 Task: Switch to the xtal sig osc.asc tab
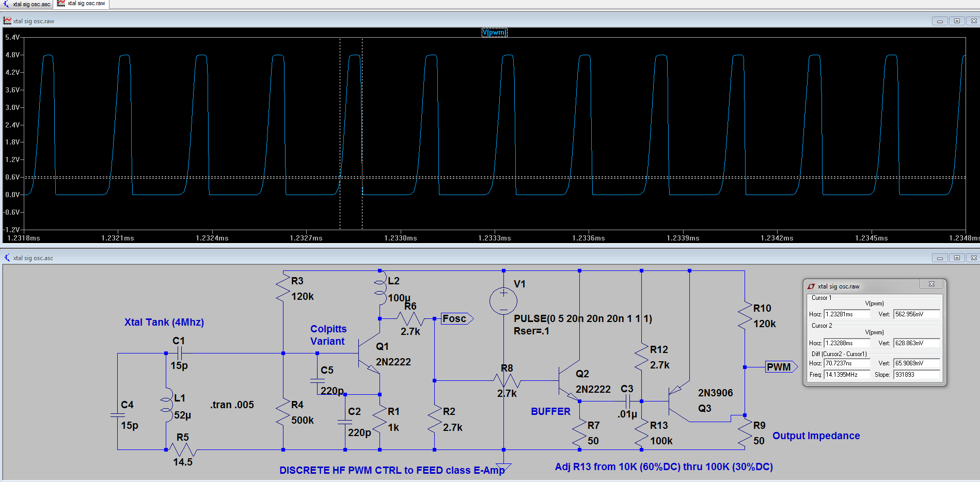coord(27,4)
